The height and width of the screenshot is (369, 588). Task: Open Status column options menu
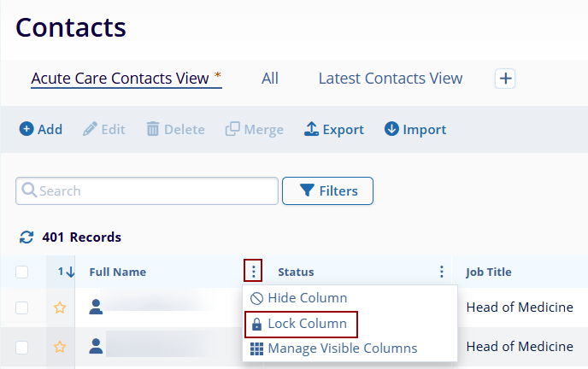tap(442, 272)
